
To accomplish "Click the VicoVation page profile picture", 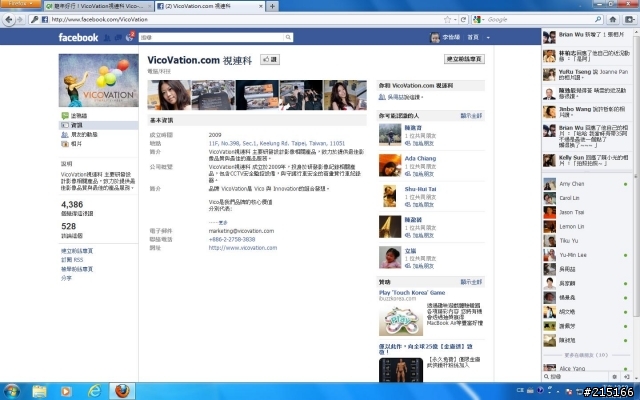I will click(98, 80).
